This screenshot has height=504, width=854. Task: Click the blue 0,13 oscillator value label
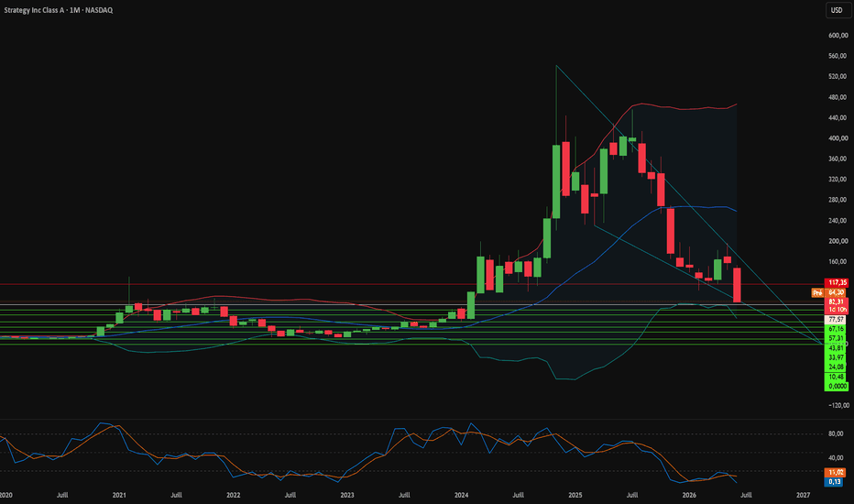(x=835, y=482)
